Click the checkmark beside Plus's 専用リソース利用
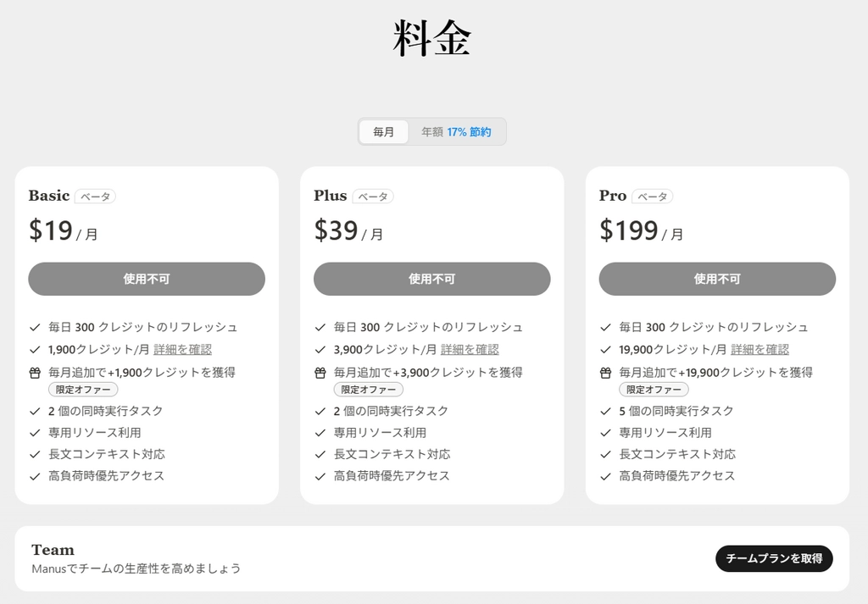 [x=320, y=433]
